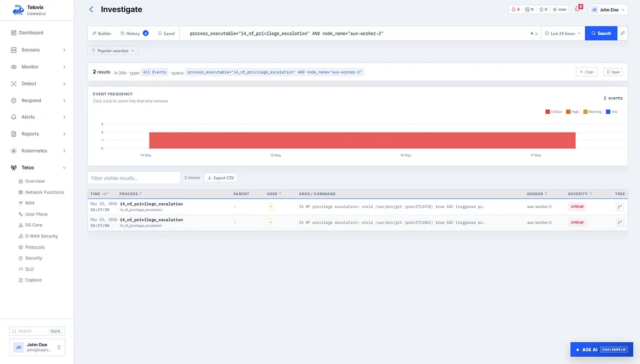Viewport: 640px width, 364px height.
Task: Sort by the SEVERITY column header
Action: click(580, 194)
